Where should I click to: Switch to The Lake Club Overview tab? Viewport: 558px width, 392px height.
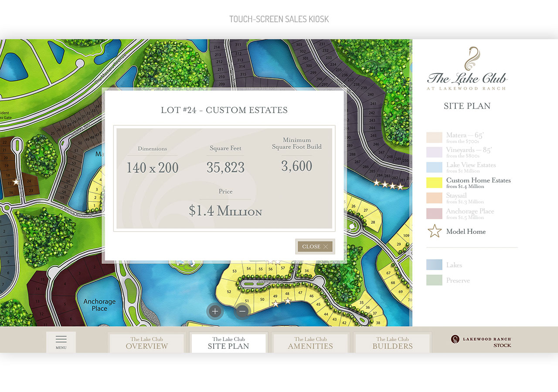tap(147, 343)
